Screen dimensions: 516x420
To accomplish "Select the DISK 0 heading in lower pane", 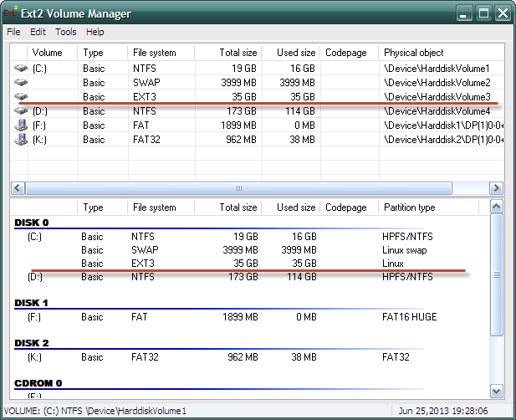I will [x=32, y=223].
